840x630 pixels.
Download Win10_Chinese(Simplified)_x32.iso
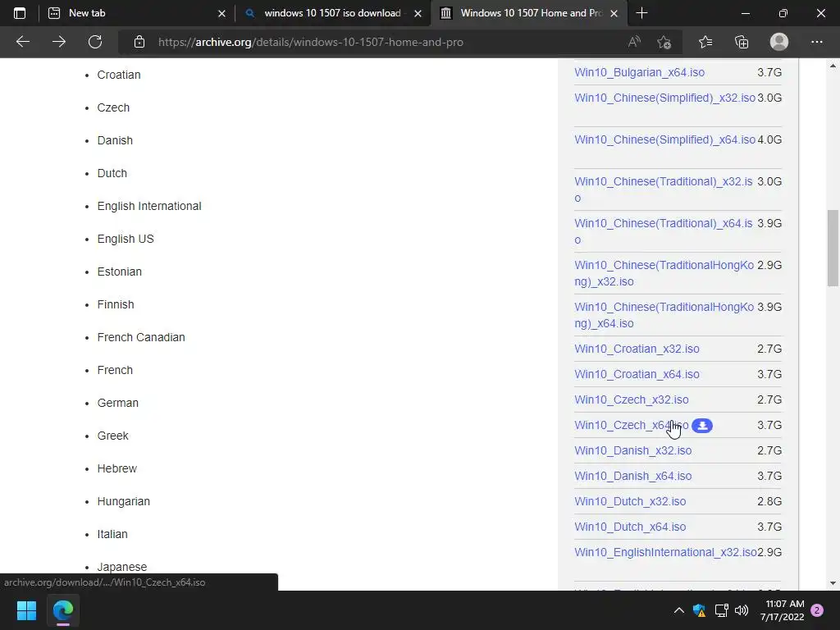[664, 98]
